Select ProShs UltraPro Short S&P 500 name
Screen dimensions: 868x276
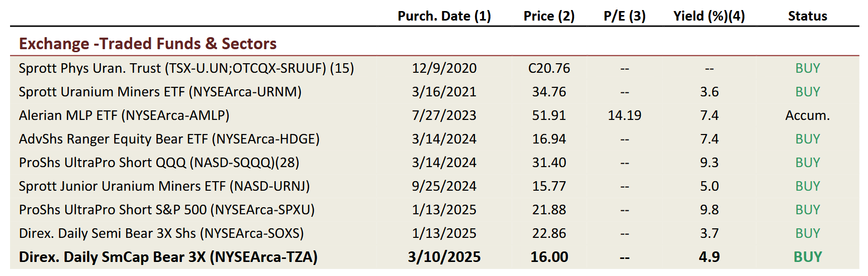tap(166, 210)
